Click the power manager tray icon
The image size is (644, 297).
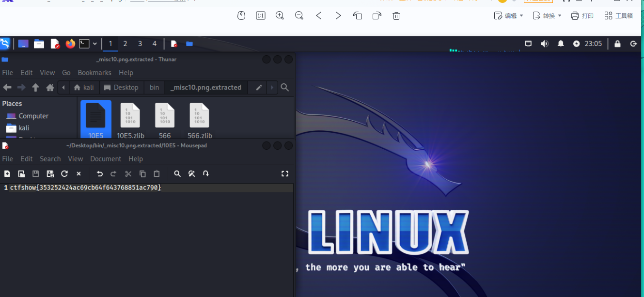click(x=576, y=44)
